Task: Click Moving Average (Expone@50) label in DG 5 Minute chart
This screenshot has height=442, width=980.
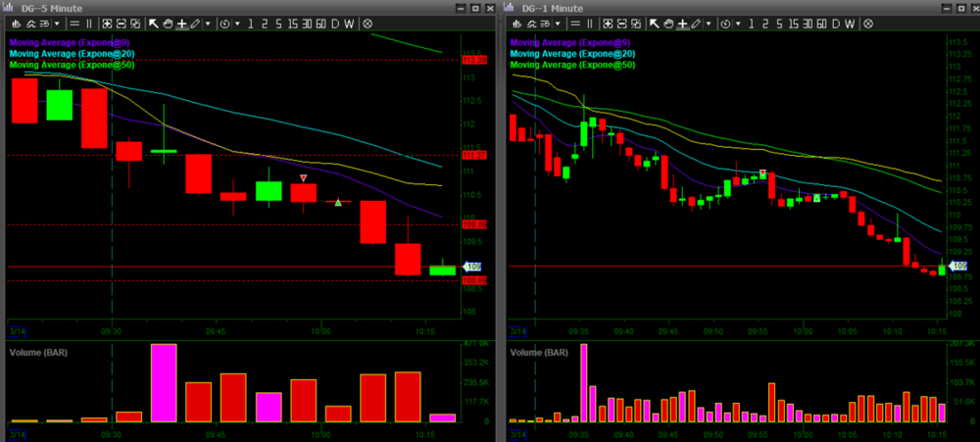Action: point(72,64)
